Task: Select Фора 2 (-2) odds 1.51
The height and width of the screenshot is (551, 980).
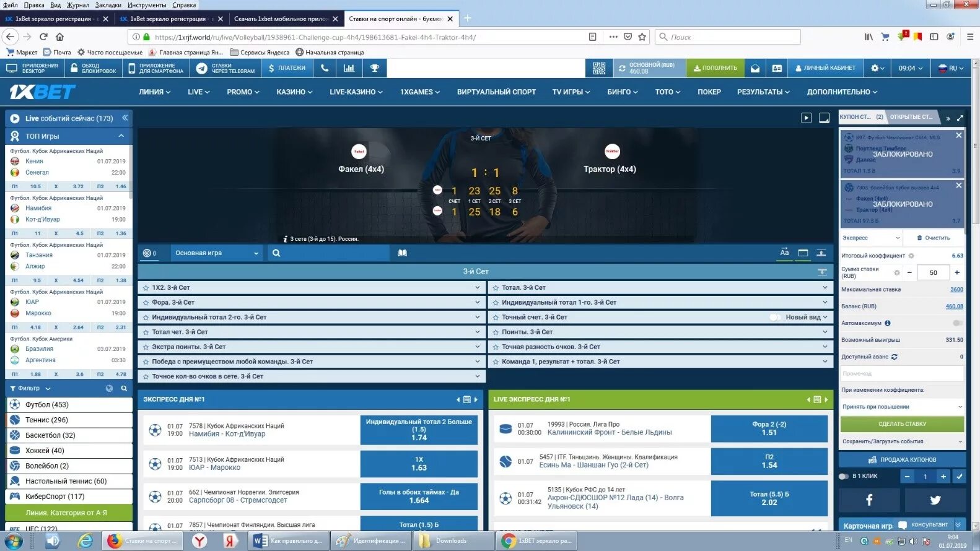Action: 769,428
